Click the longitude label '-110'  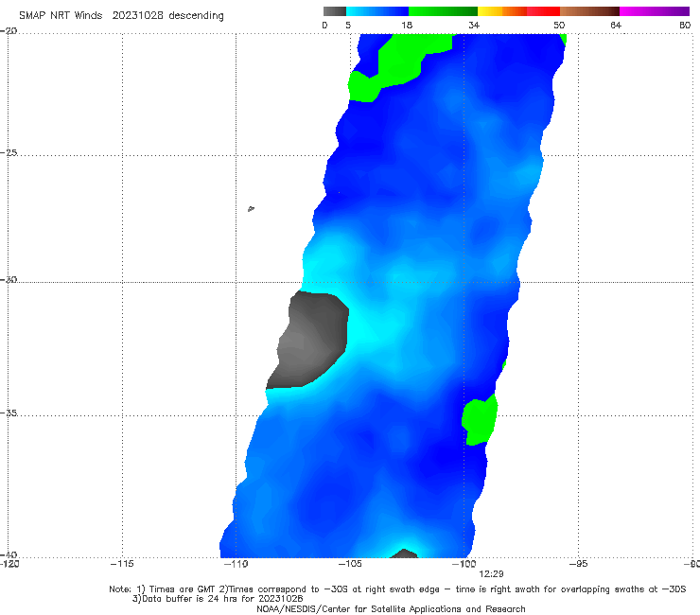click(x=236, y=564)
